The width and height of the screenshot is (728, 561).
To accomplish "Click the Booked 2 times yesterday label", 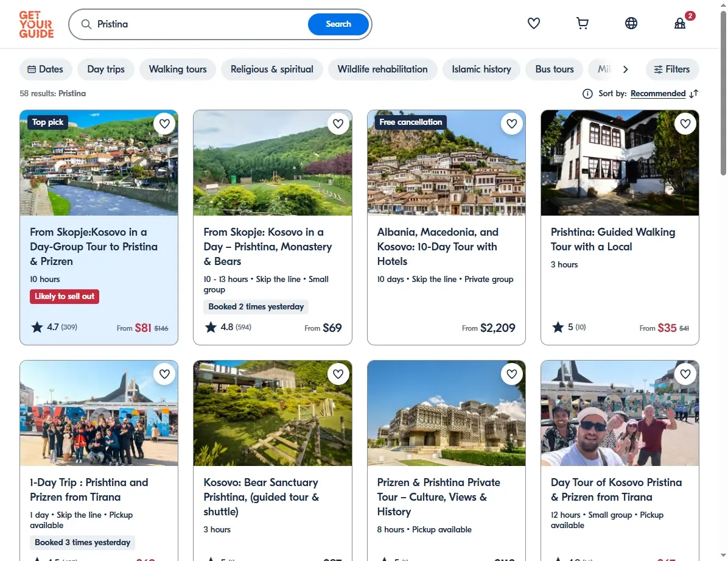I will (x=256, y=307).
